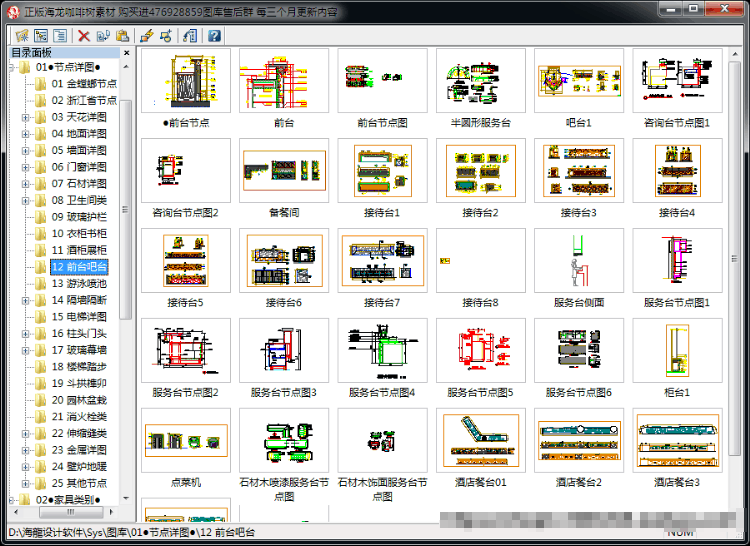750x546 pixels.
Task: Click the new folder toolbar icon
Action: click(x=21, y=35)
